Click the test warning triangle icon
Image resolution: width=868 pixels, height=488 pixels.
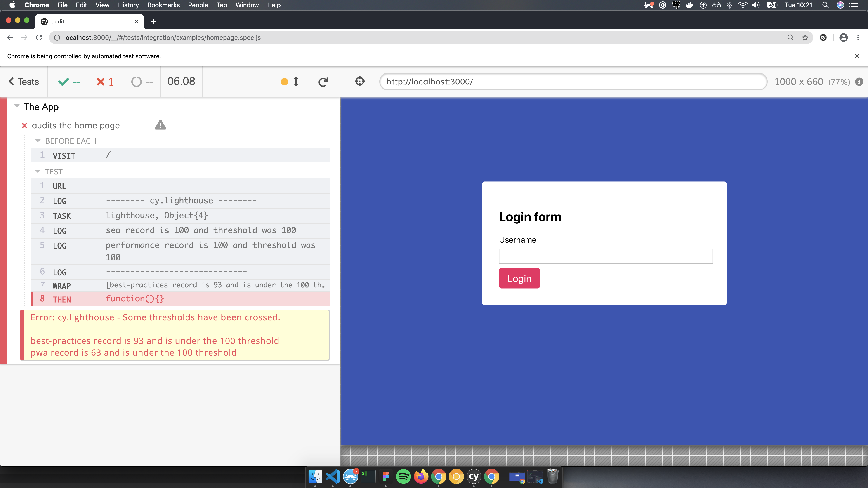160,125
